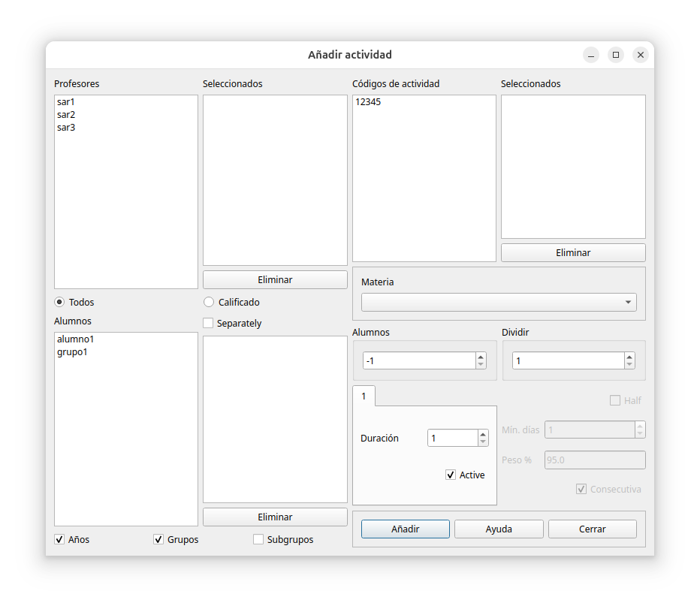Increase the Alumnos spinbox value
This screenshot has height=606, width=700.
pyautogui.click(x=481, y=357)
